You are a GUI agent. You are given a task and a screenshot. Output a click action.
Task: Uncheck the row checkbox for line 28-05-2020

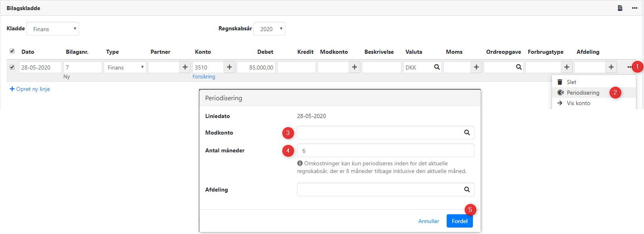point(12,67)
